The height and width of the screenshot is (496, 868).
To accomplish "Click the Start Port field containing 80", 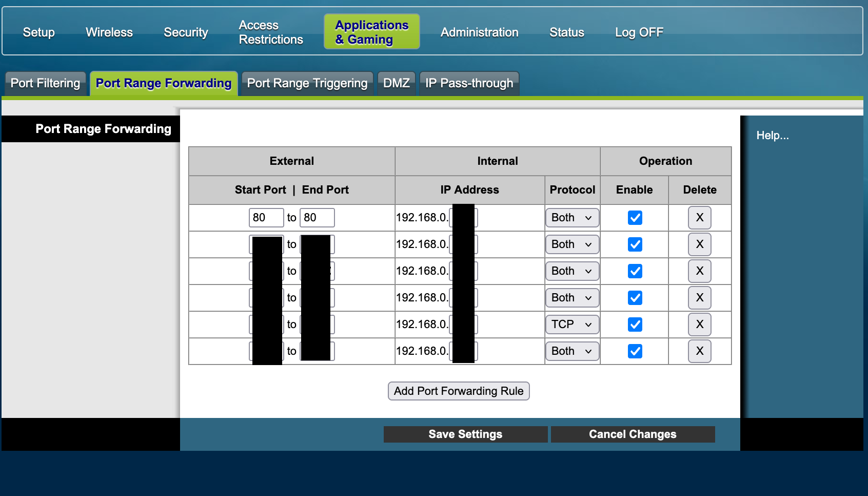I will click(x=266, y=218).
